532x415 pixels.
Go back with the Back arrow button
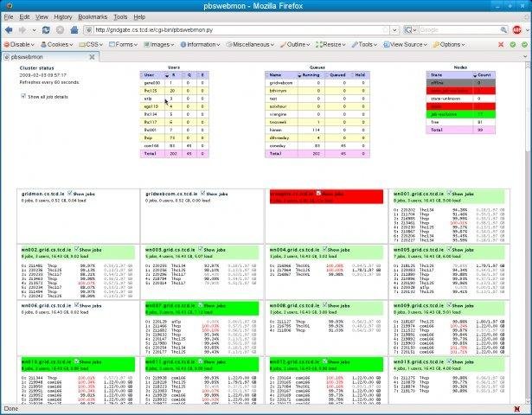coord(9,30)
